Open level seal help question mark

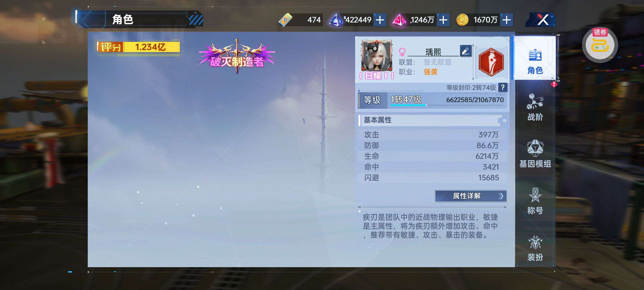pos(503,87)
